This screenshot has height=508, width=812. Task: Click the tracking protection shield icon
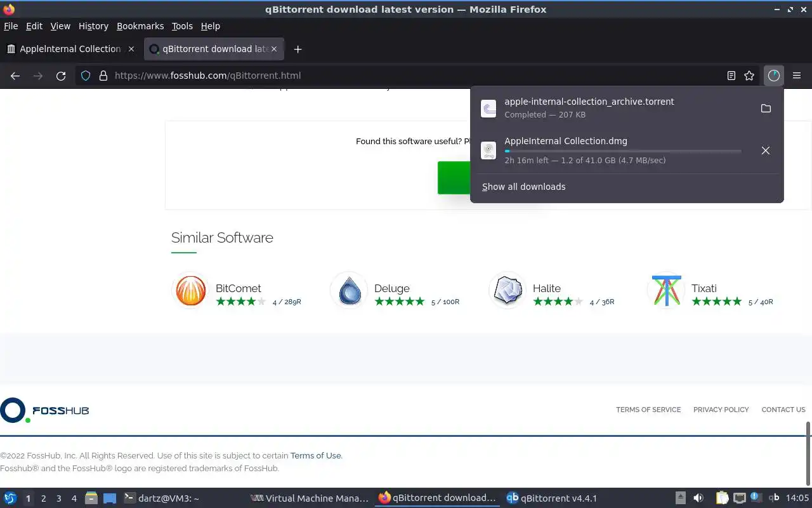click(x=86, y=76)
